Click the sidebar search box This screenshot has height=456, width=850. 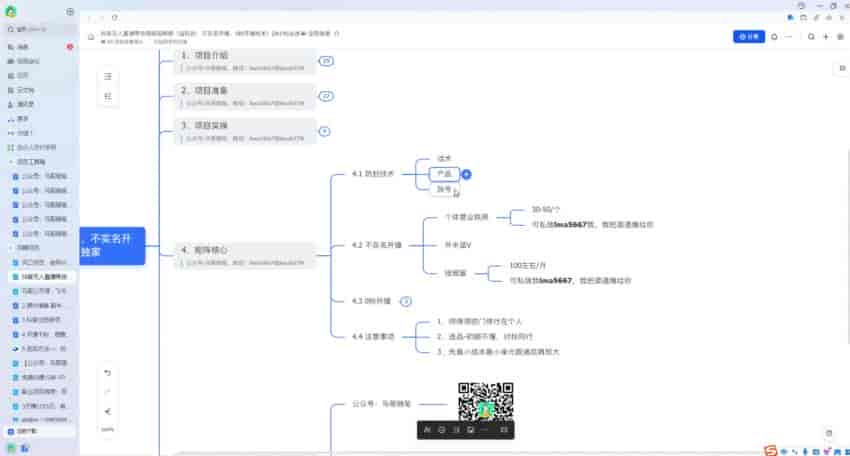click(35, 29)
